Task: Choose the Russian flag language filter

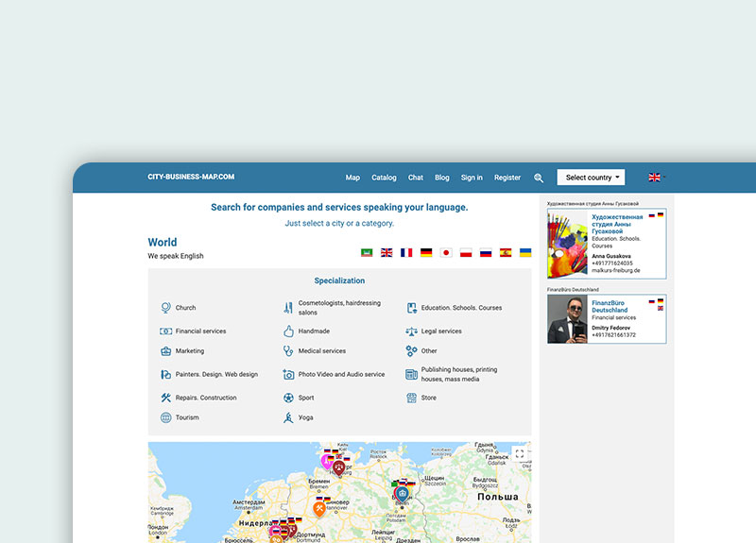Action: tap(486, 252)
